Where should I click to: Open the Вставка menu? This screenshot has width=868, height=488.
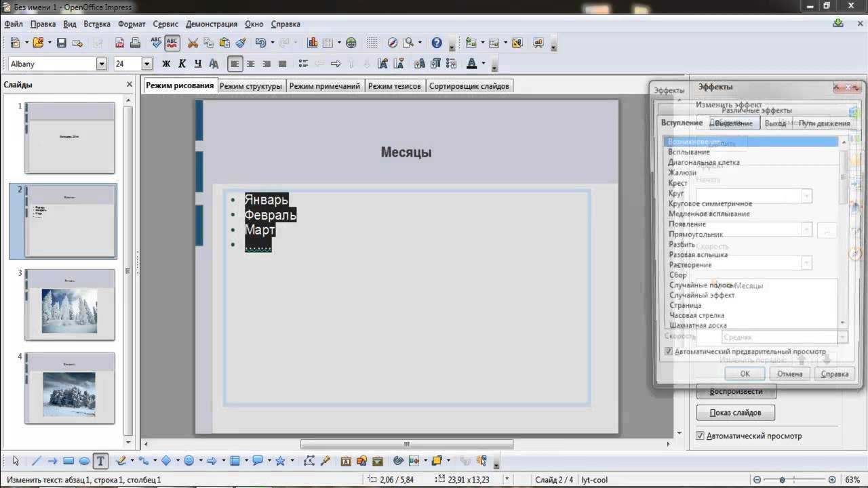coord(97,24)
